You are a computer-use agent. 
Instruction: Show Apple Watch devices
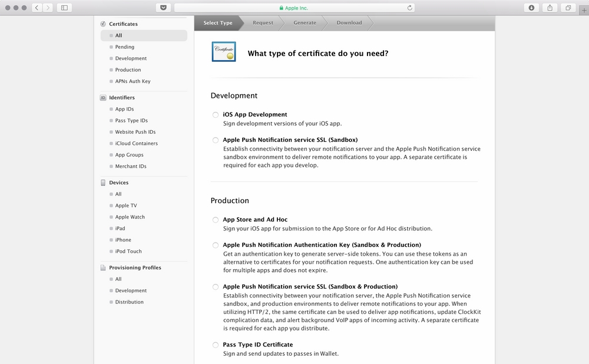tap(130, 217)
